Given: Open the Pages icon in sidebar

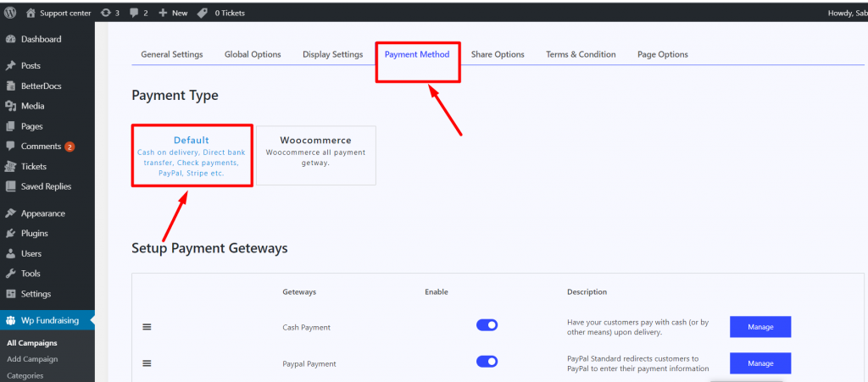Looking at the screenshot, I should click(10, 126).
